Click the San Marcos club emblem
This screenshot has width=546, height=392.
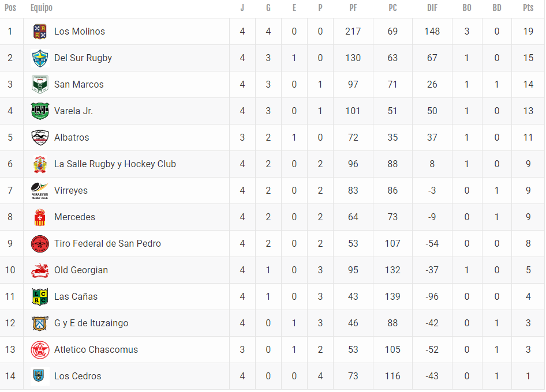pyautogui.click(x=40, y=85)
